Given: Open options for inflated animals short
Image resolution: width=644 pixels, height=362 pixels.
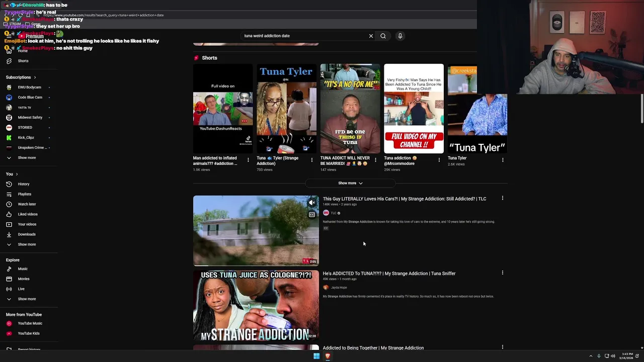Looking at the screenshot, I should pos(248,160).
